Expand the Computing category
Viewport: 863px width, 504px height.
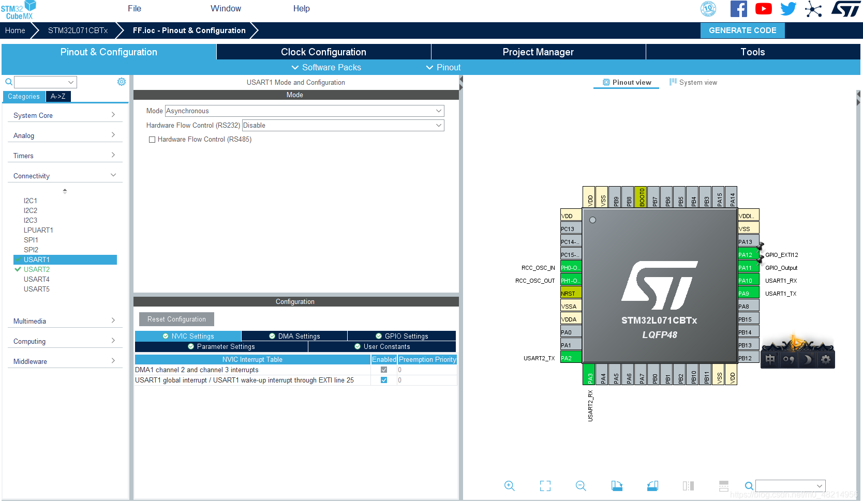pos(65,341)
